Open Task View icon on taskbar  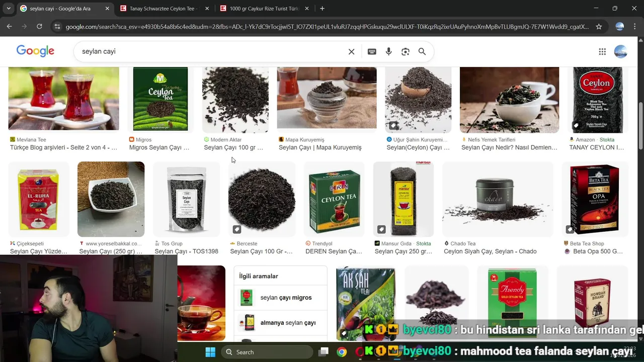[324, 352]
